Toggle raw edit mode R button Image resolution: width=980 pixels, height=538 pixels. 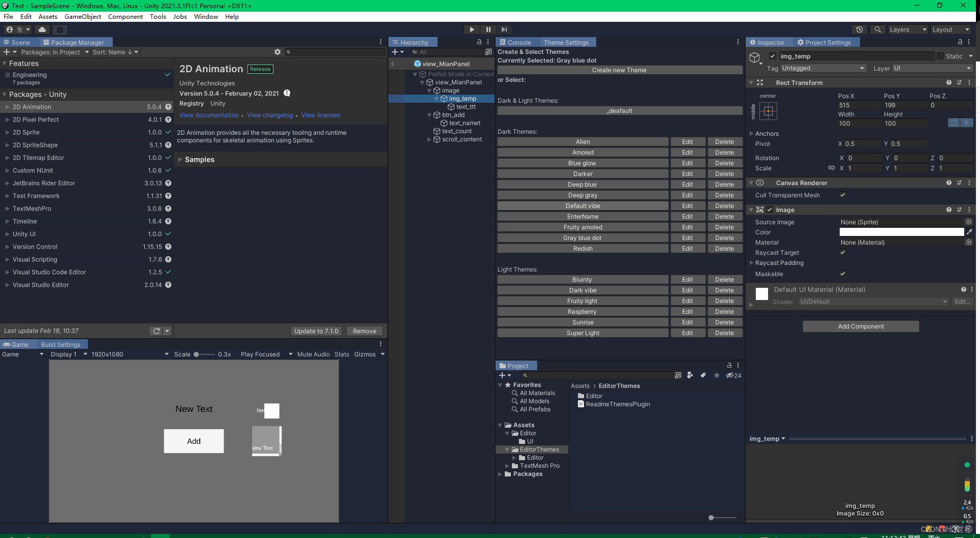coord(967,123)
